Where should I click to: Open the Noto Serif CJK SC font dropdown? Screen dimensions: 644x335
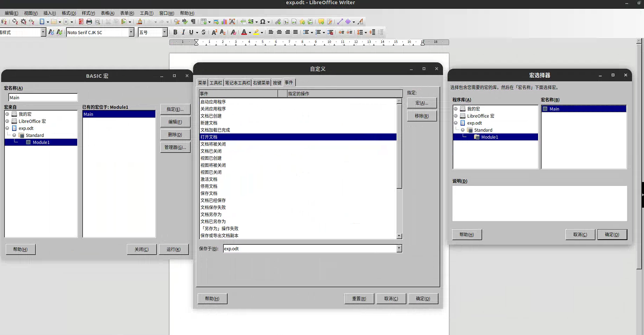131,32
